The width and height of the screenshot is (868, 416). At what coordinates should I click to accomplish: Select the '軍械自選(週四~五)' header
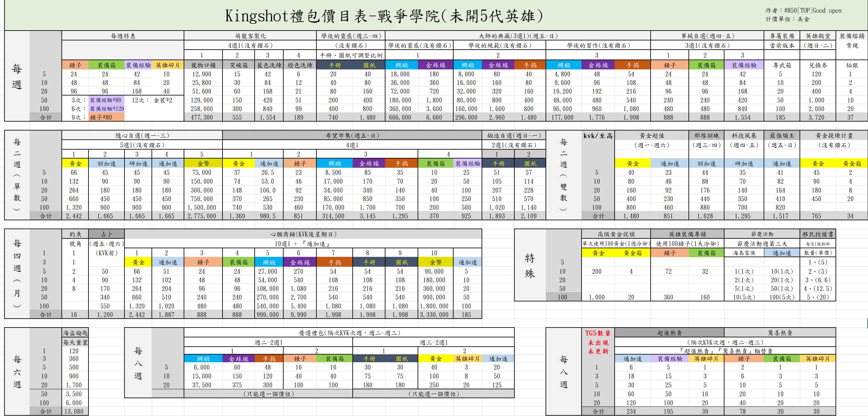tap(707, 36)
